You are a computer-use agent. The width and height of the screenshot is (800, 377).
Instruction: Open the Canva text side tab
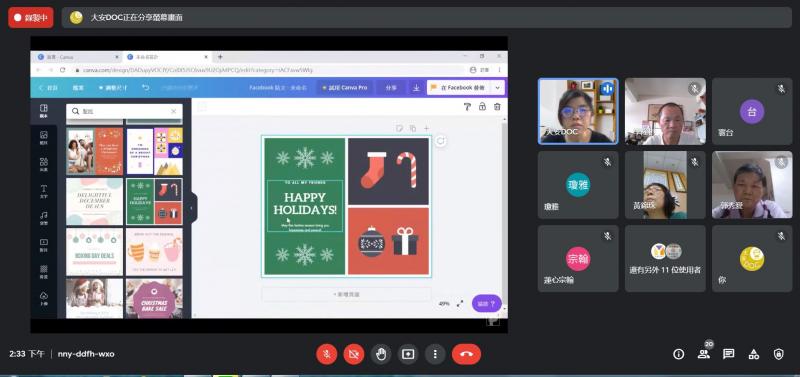pos(44,191)
